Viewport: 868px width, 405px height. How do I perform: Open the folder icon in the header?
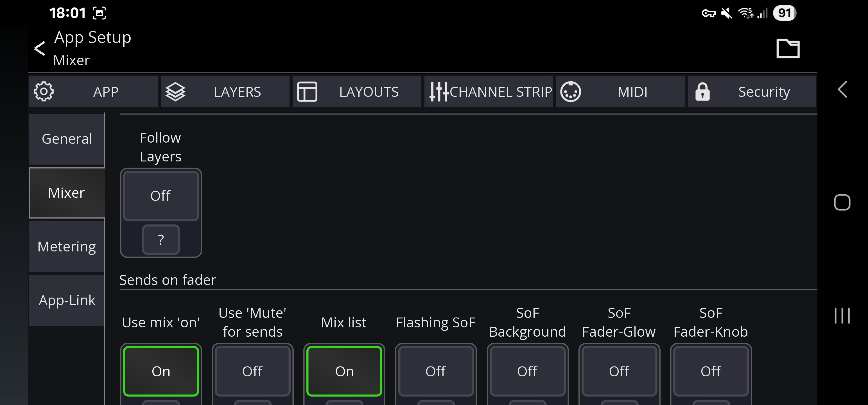click(x=787, y=49)
